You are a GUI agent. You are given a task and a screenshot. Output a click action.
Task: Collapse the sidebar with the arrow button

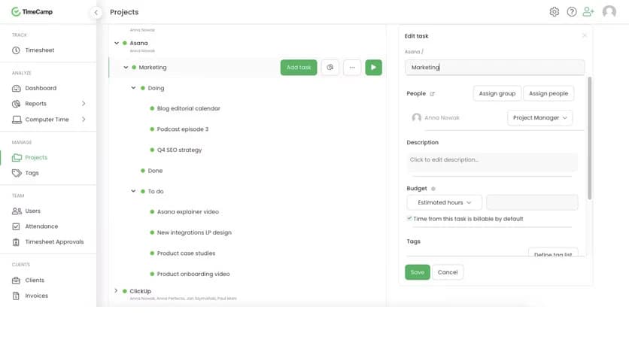coord(96,13)
